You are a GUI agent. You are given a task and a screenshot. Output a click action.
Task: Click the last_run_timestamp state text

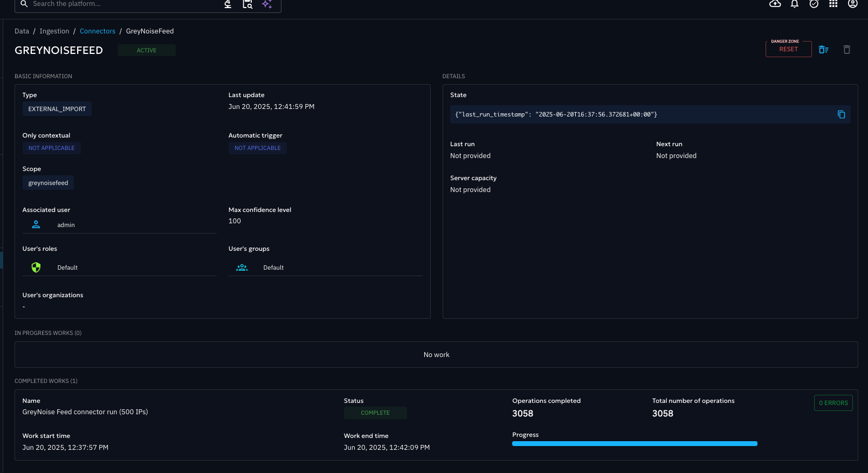click(x=556, y=114)
